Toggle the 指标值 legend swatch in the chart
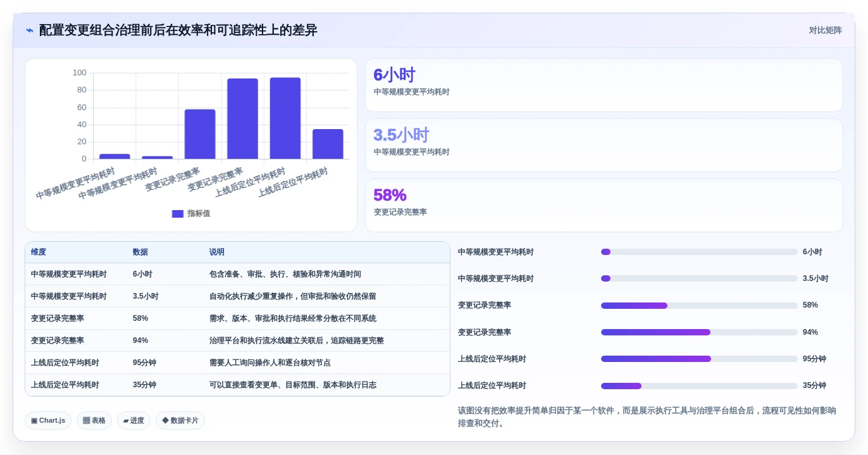This screenshot has width=868, height=455. click(x=178, y=214)
